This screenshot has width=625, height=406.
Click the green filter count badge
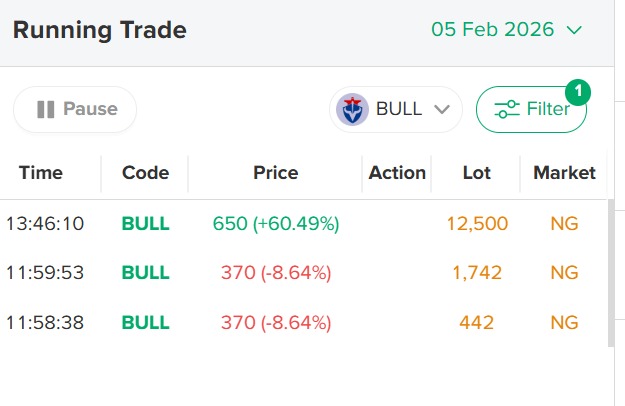tap(578, 93)
